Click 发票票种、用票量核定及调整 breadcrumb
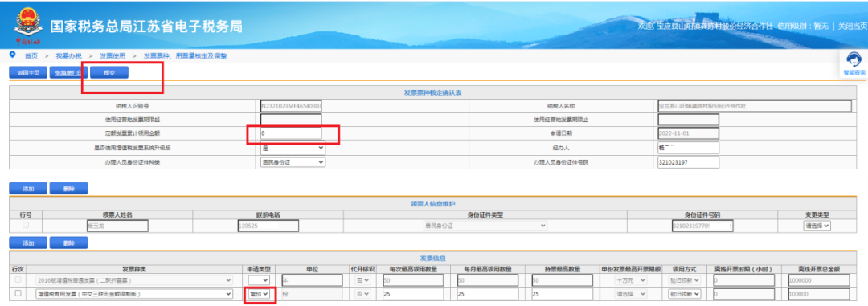868x306 pixels. (x=185, y=56)
